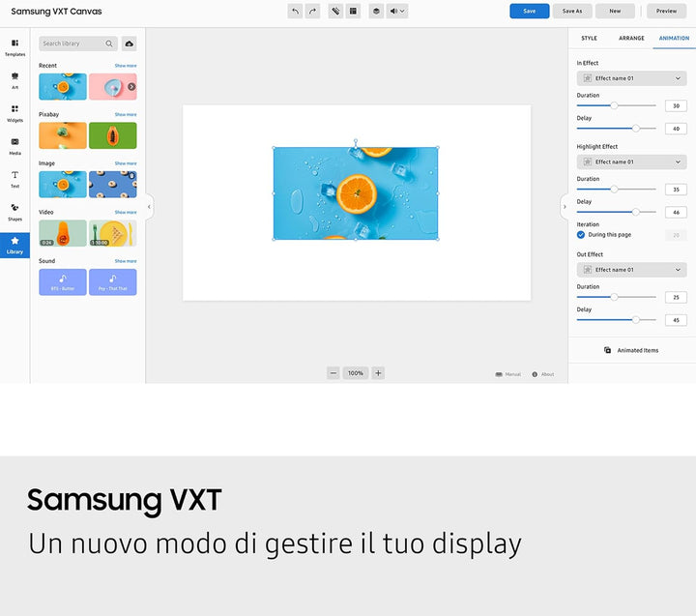Switch to the STYLE tab
696x616 pixels.
coord(589,38)
